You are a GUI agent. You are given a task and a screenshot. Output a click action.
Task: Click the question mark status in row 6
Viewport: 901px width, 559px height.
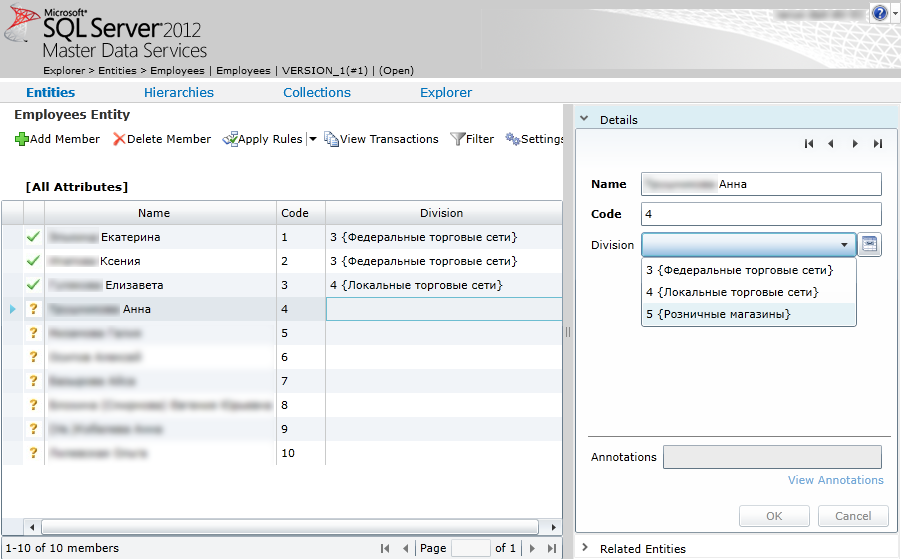[x=33, y=357]
